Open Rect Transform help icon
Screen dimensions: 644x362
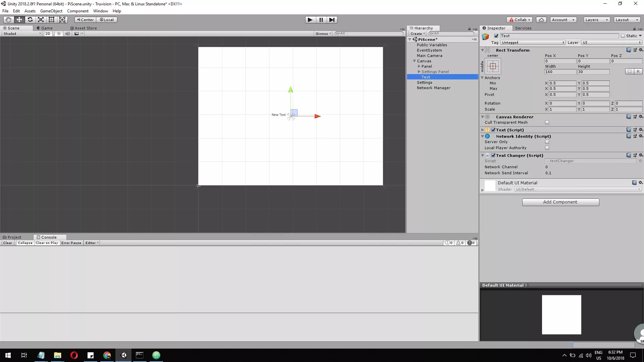pyautogui.click(x=629, y=50)
